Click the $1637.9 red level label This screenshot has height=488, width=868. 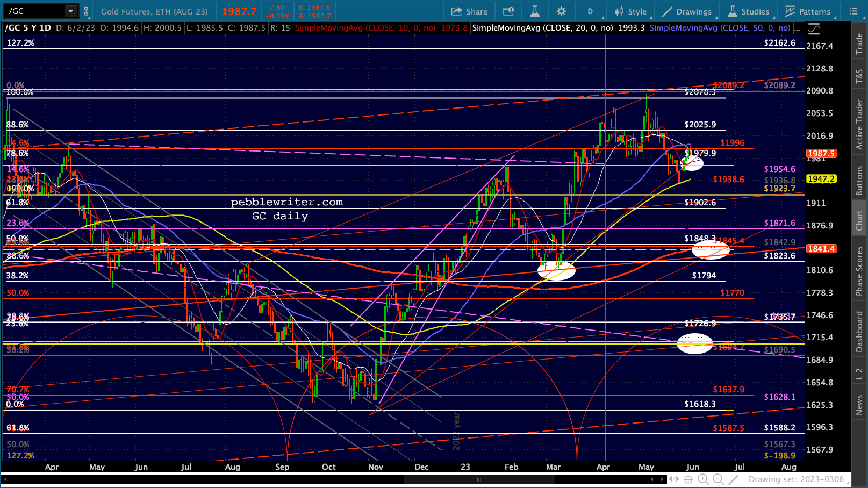pyautogui.click(x=729, y=390)
